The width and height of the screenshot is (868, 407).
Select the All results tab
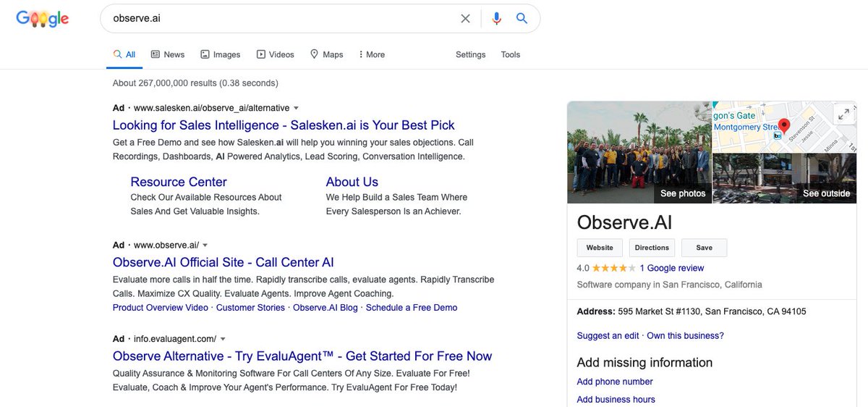[124, 54]
